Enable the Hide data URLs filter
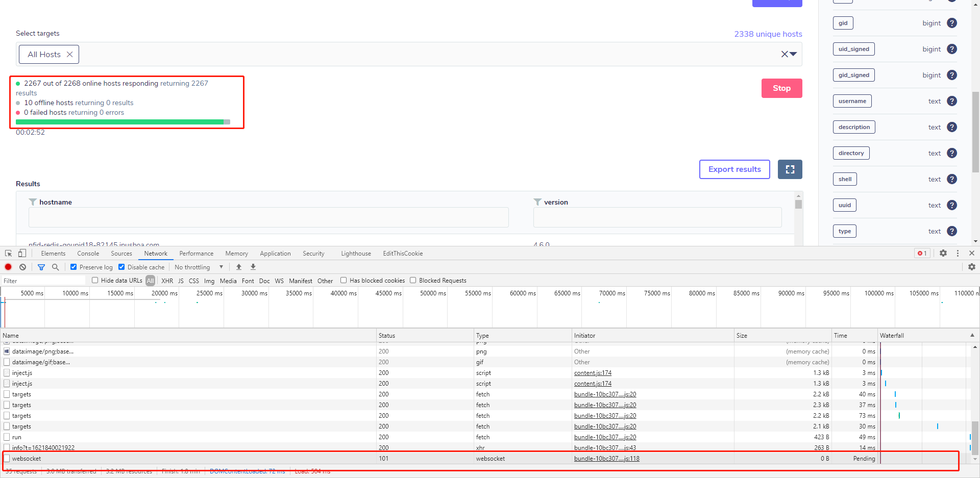Screen dimensions: 980x478 pos(95,280)
